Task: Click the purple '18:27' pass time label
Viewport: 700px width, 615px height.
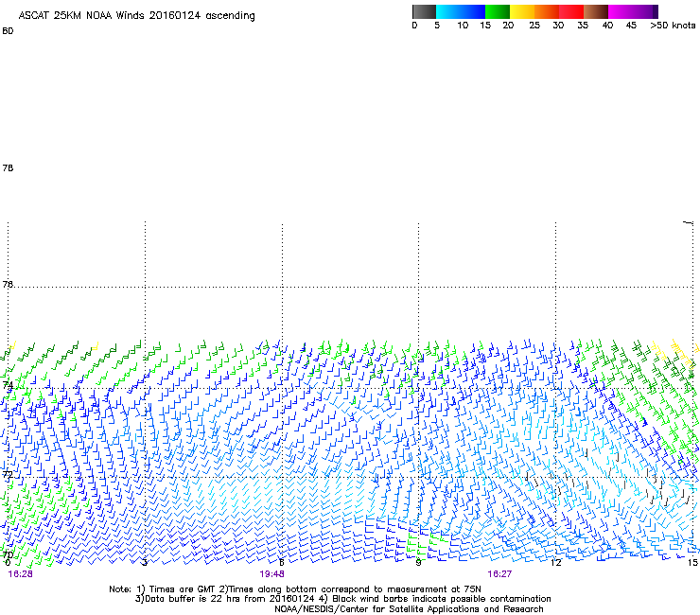Action: 499,574
